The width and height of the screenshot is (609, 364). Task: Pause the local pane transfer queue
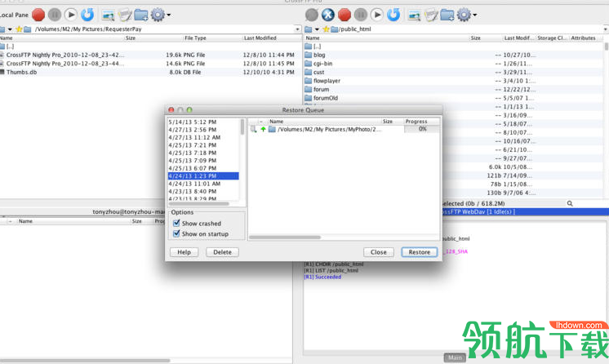(x=55, y=15)
